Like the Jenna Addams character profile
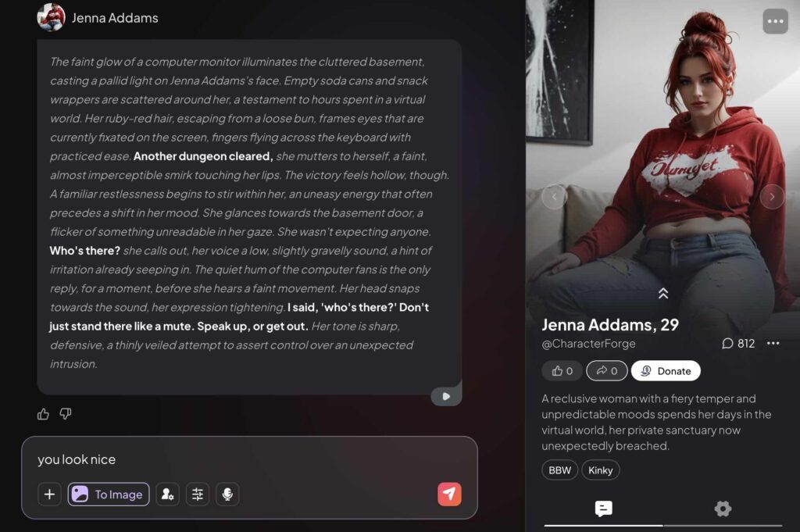This screenshot has width=800, height=532. (562, 371)
